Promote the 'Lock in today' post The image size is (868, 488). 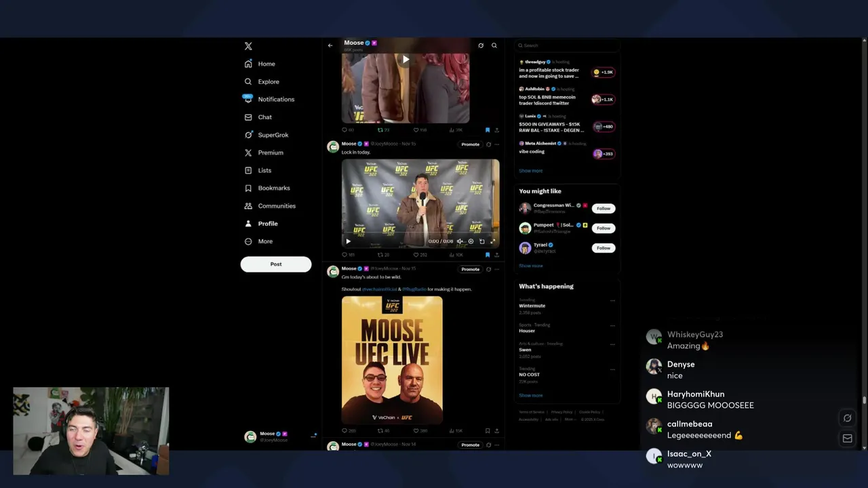click(x=471, y=144)
